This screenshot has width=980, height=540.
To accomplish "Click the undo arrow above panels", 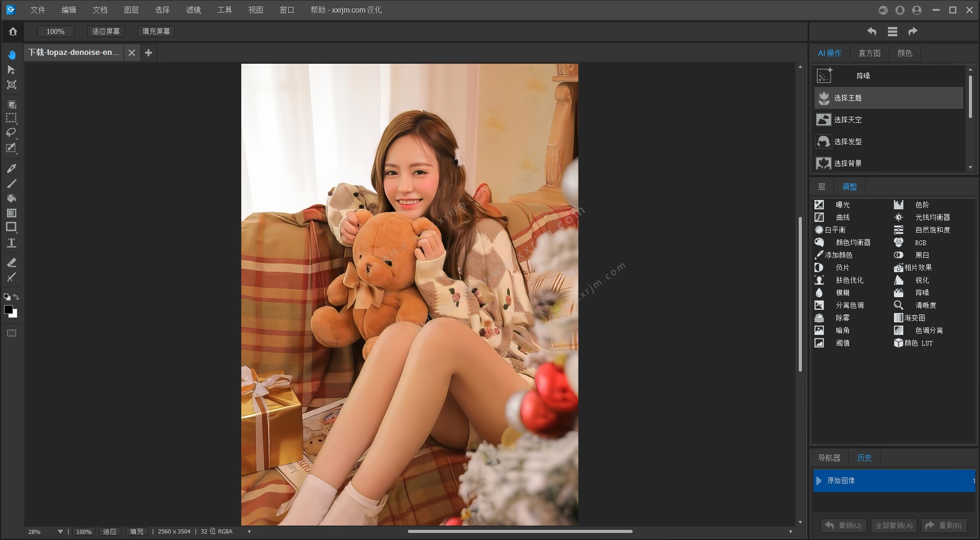I will (x=872, y=32).
